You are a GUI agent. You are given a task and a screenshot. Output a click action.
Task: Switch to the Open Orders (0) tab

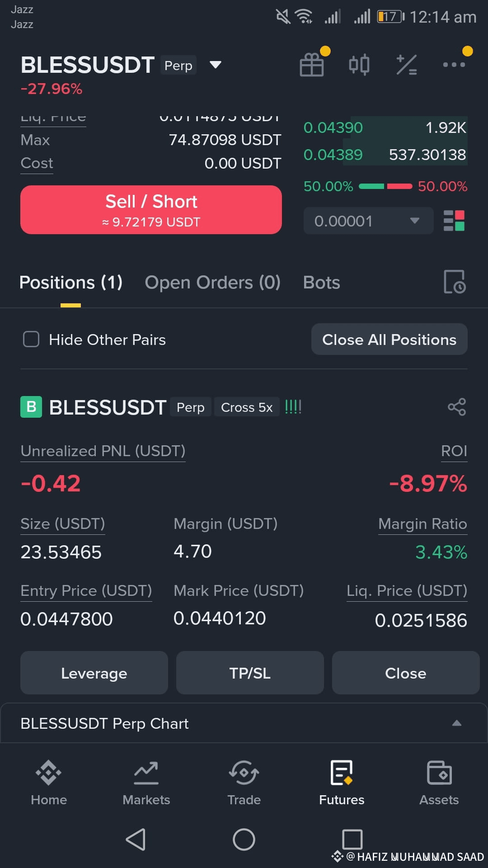(x=212, y=283)
